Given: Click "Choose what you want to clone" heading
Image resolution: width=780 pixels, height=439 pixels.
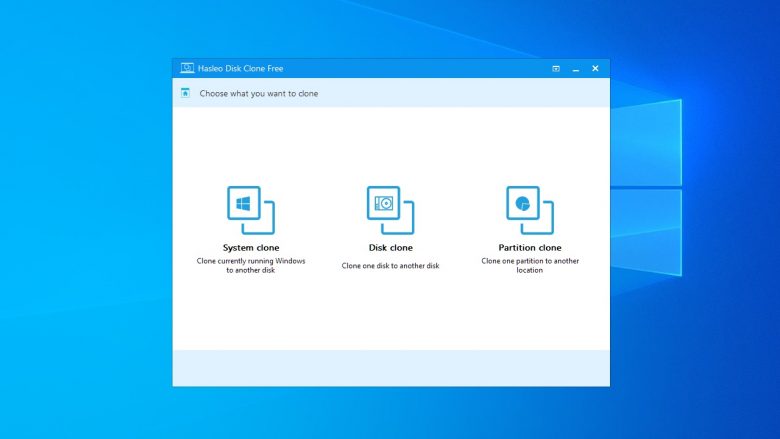Looking at the screenshot, I should 259,93.
